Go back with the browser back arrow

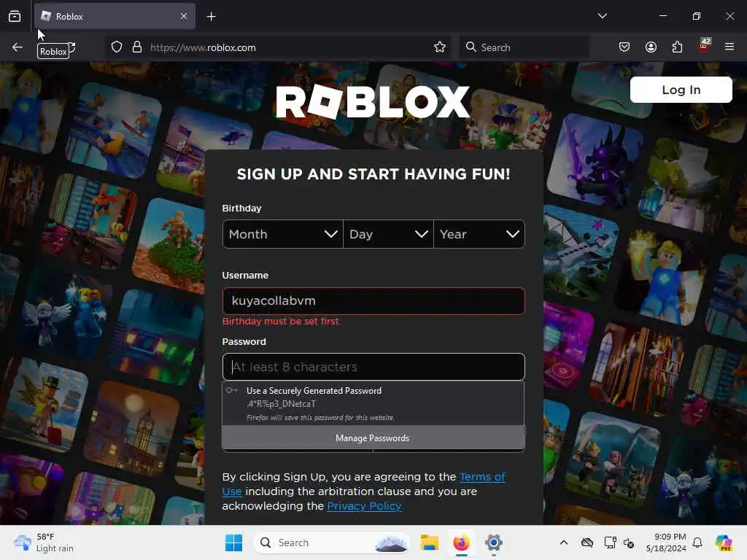tap(18, 47)
